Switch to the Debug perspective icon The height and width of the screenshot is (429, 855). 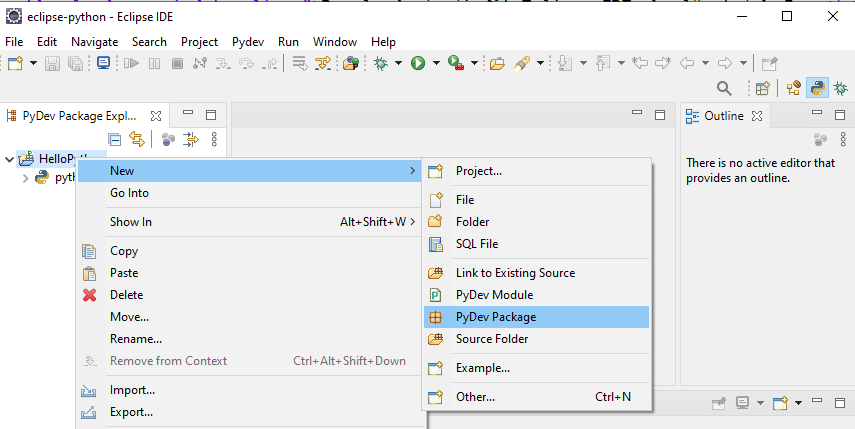point(841,88)
